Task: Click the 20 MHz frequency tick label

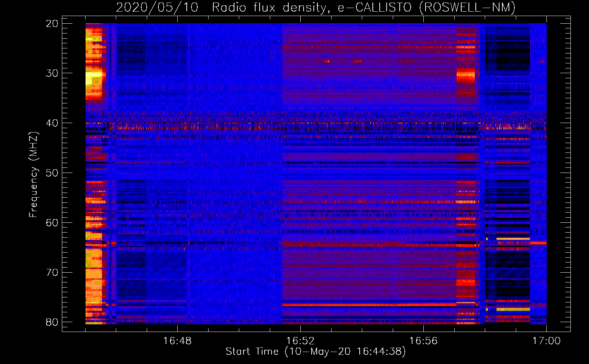Action: 52,24
